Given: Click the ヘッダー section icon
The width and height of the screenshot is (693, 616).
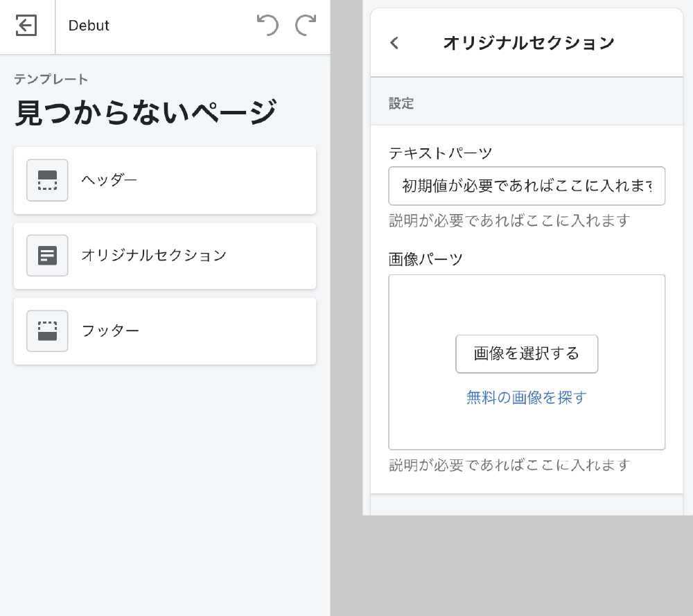Looking at the screenshot, I should pos(47,180).
